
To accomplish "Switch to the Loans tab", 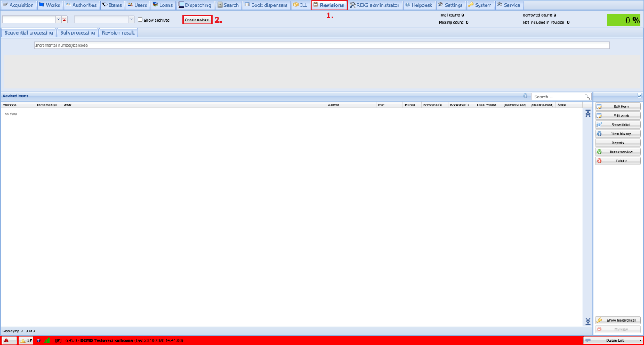I will pos(163,5).
